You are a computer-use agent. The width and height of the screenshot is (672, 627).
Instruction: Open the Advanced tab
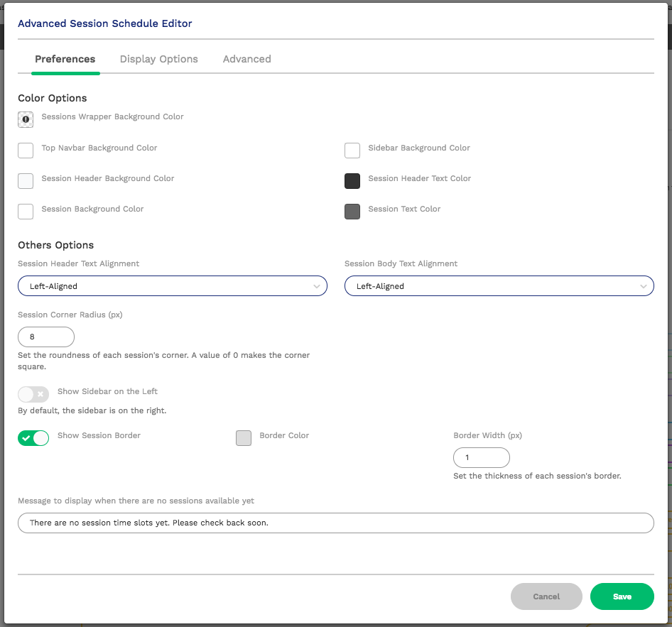(246, 59)
